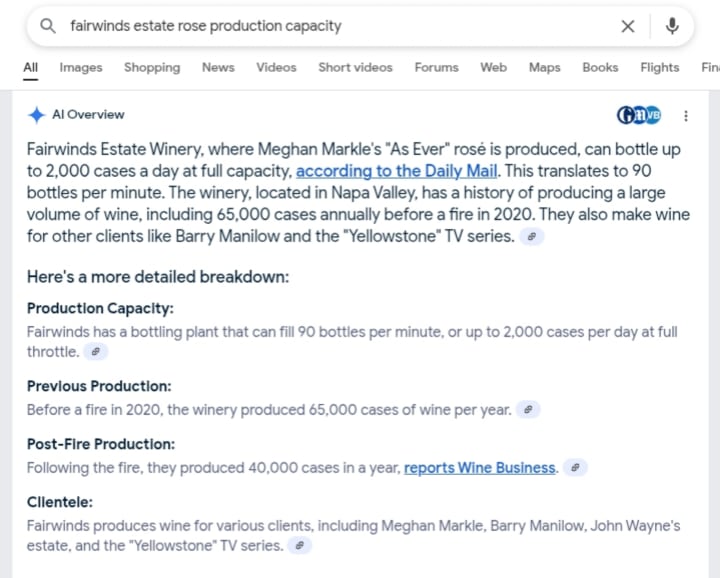Click the 'Clientele:' heading

tap(60, 502)
